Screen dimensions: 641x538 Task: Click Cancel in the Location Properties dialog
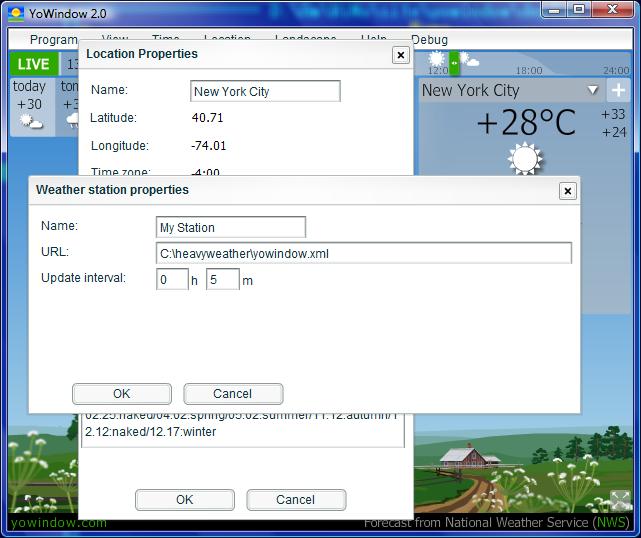tap(296, 500)
